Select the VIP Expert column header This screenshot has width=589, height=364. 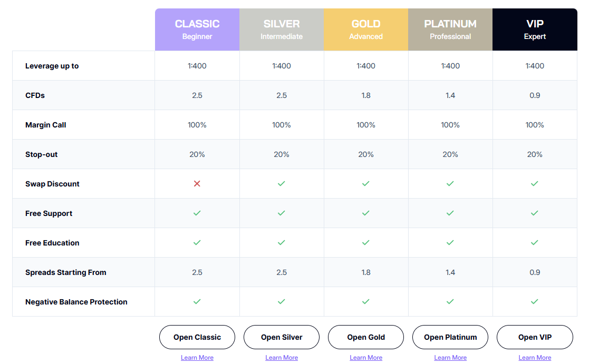(535, 29)
